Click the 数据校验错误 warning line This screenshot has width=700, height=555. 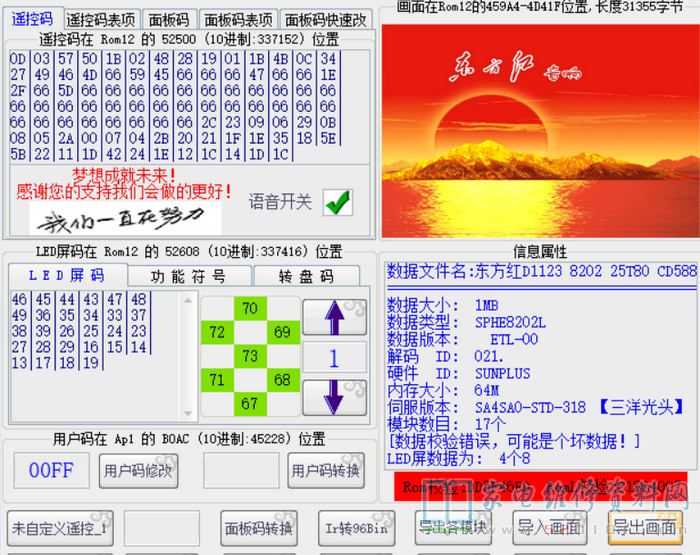(x=514, y=441)
